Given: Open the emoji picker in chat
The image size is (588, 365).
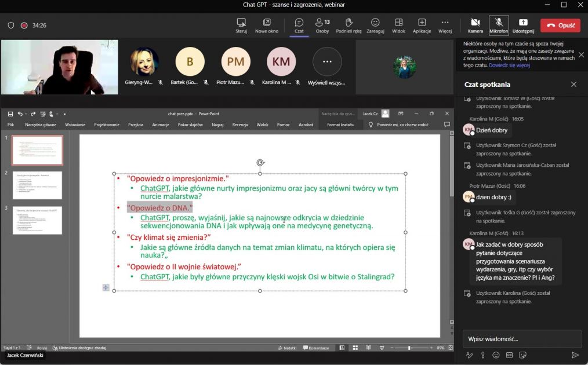Looking at the screenshot, I should (496, 355).
